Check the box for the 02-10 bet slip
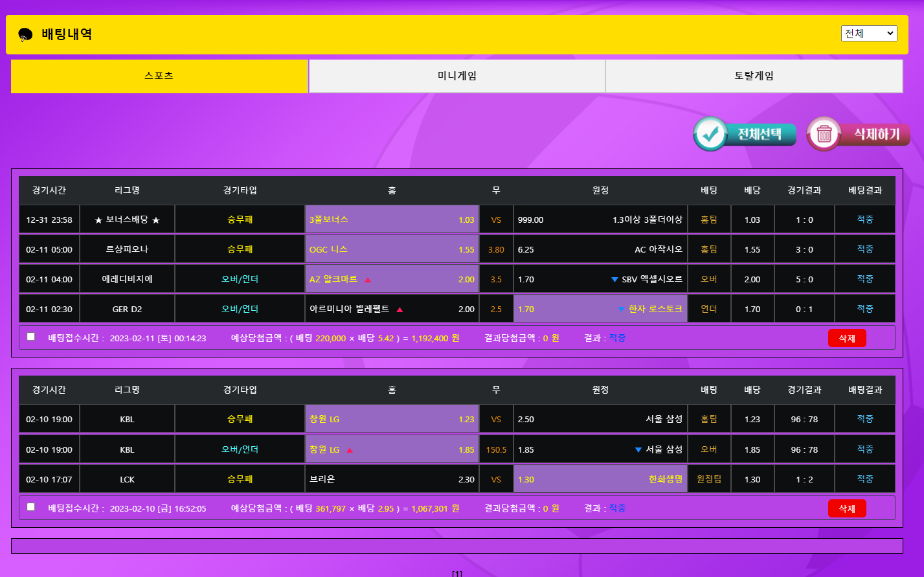The width and height of the screenshot is (924, 577). coord(31,507)
